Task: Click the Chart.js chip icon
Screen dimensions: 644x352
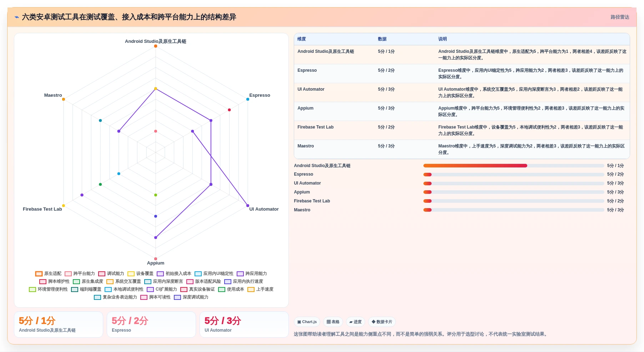Action: pos(299,322)
